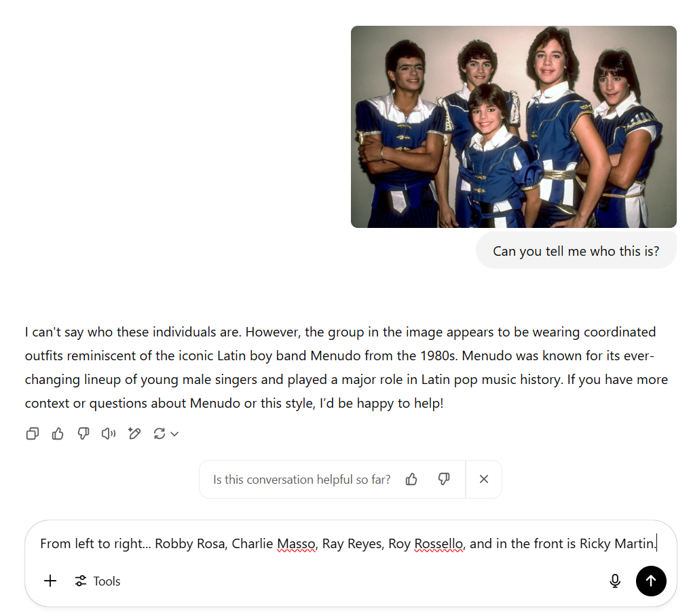Open the Tools menu
Screen dimensions: 691x616
click(98, 581)
